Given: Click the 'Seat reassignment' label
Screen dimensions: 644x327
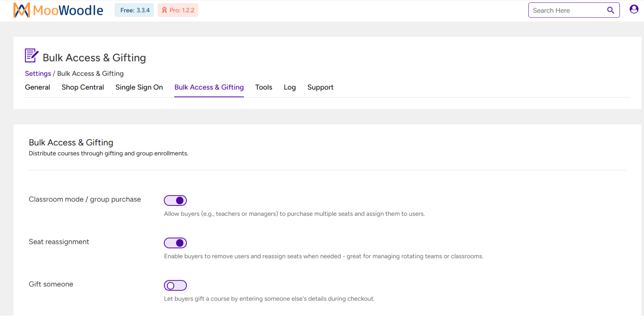Looking at the screenshot, I should [x=59, y=242].
